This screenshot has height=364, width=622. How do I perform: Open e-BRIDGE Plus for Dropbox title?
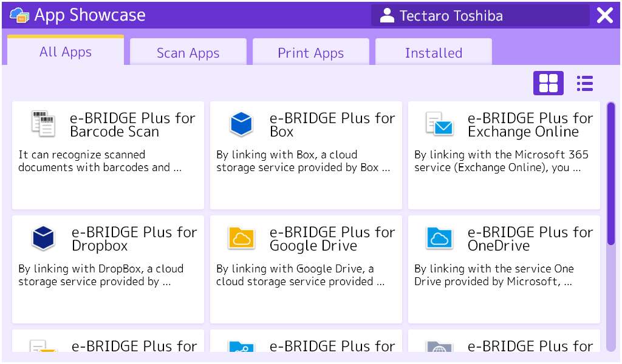click(134, 239)
